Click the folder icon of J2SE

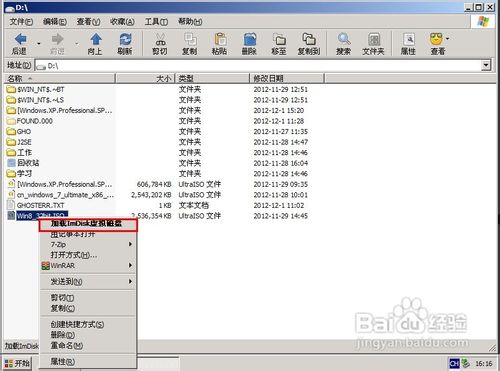tap(11, 142)
